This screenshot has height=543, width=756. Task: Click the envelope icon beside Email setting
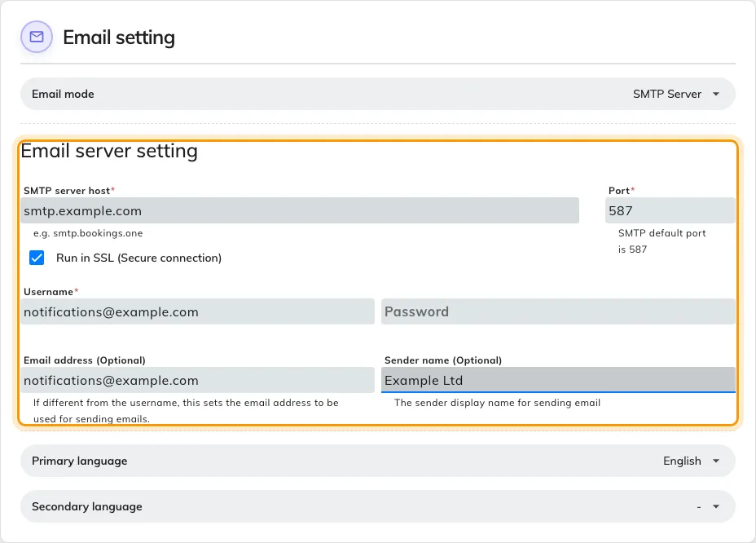[x=37, y=37]
